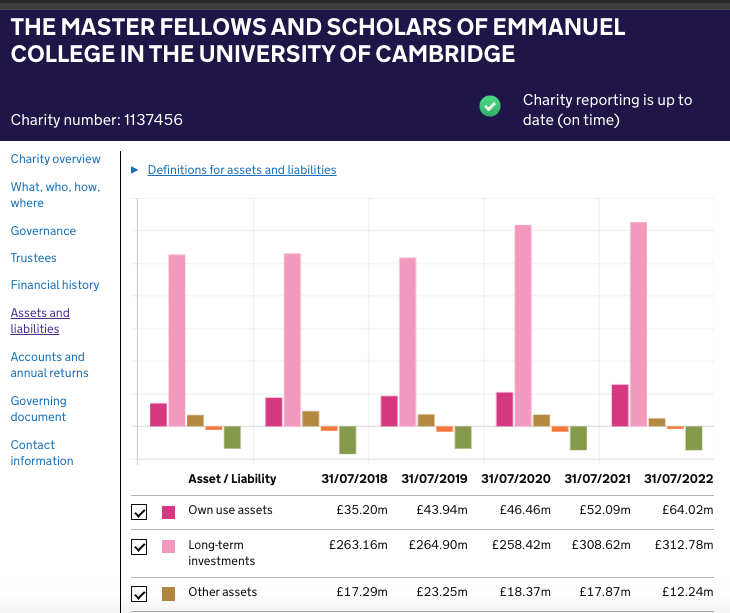Screen dimensions: 730x613
Task: Click the brown Other assets legend swatch
Action: pos(169,593)
